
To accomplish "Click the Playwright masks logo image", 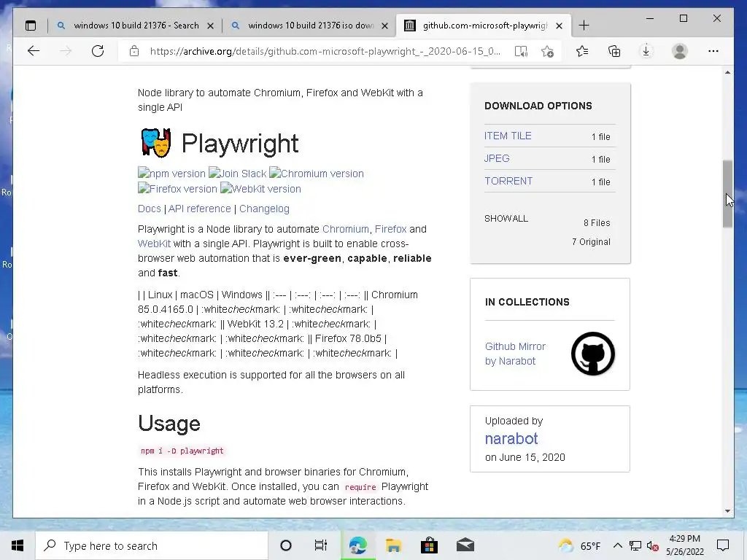I will click(x=156, y=142).
